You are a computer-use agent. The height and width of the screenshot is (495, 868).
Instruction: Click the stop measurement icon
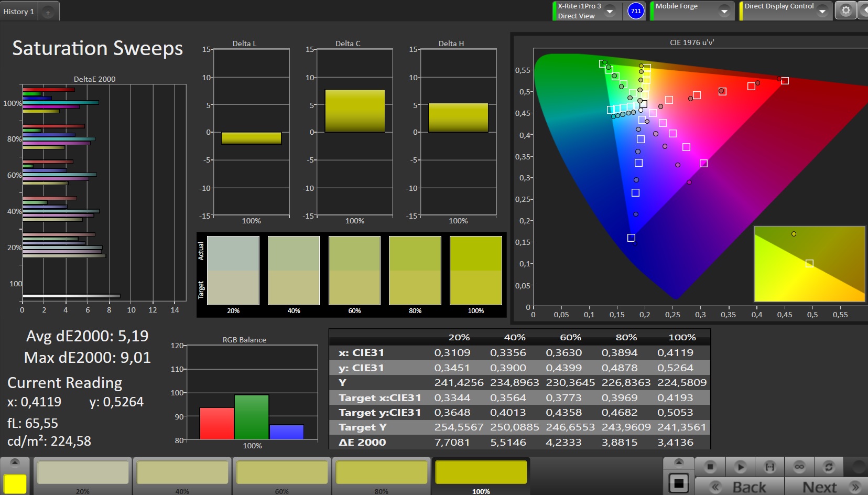[x=710, y=466]
